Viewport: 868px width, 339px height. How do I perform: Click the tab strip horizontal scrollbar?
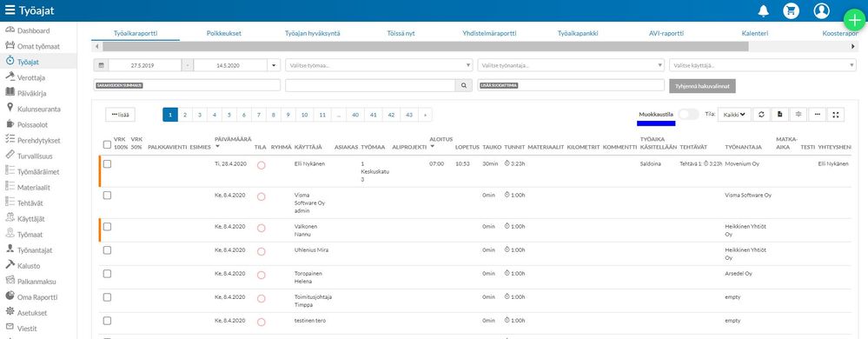pyautogui.click(x=425, y=47)
